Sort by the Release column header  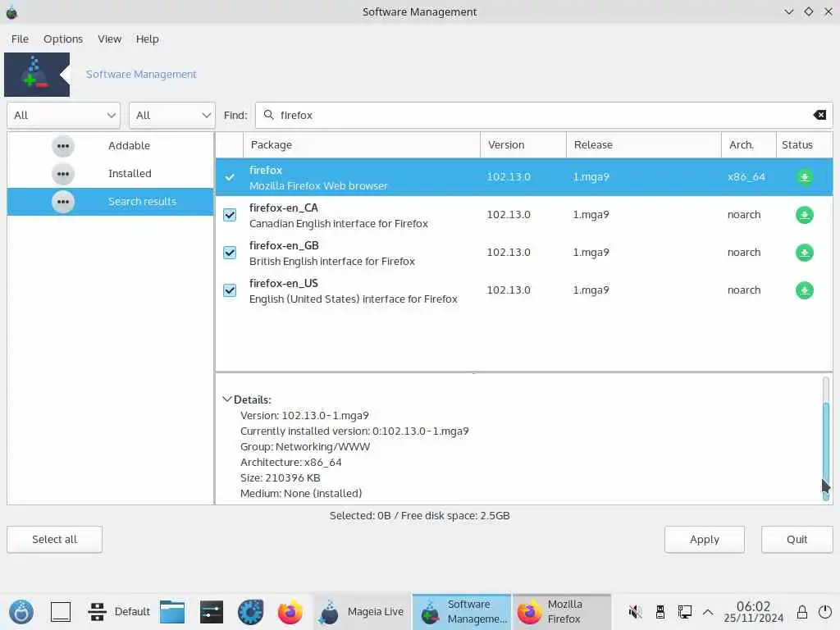[643, 145]
